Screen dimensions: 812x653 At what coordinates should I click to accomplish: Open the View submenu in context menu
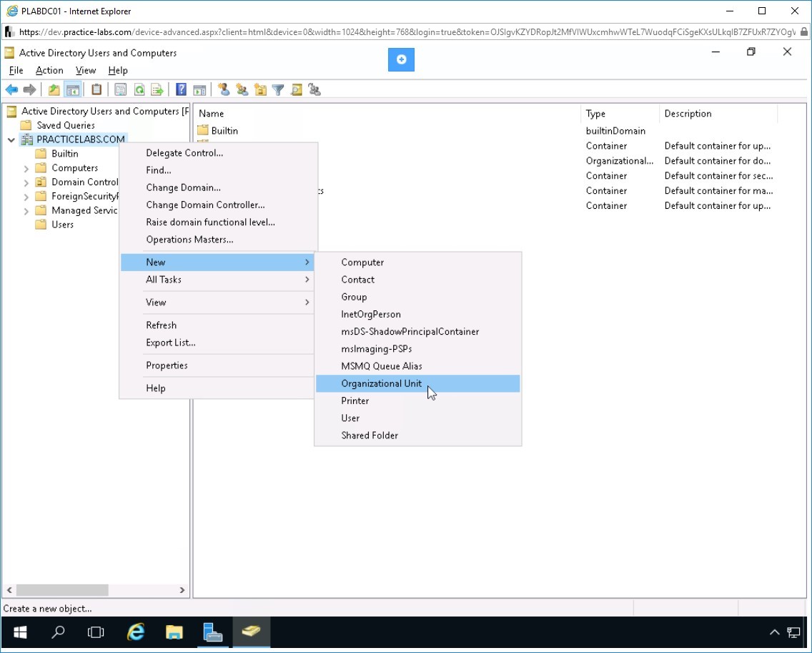[x=218, y=302]
